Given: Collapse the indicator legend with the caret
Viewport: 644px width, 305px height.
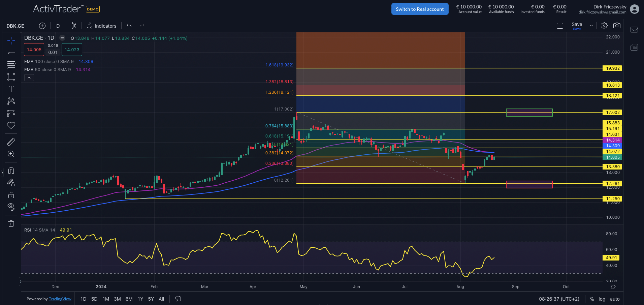Looking at the screenshot, I should click(x=29, y=78).
